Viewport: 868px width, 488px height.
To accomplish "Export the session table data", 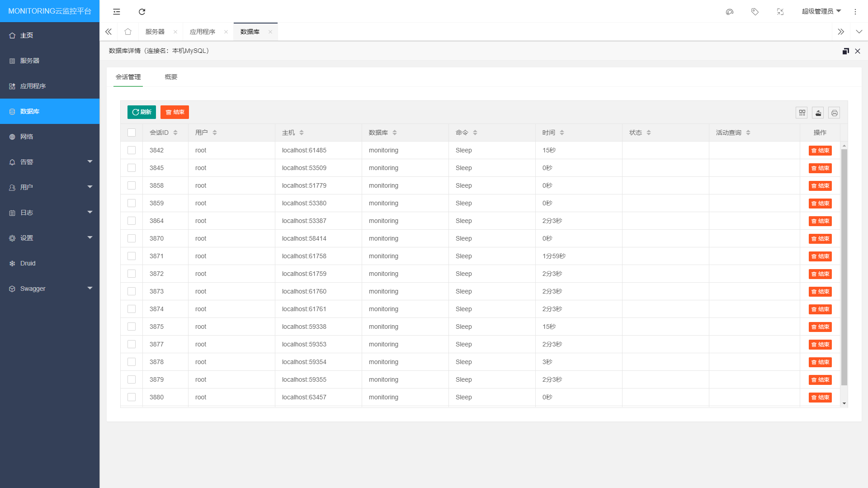I will 818,113.
